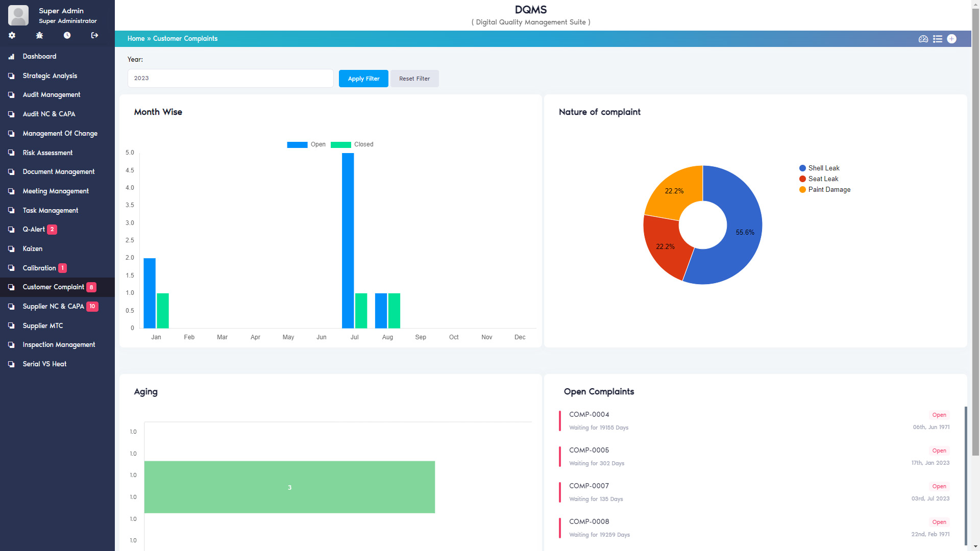Viewport: 980px width, 551px height.
Task: Click the Kaizen sidebar icon
Action: 11,249
